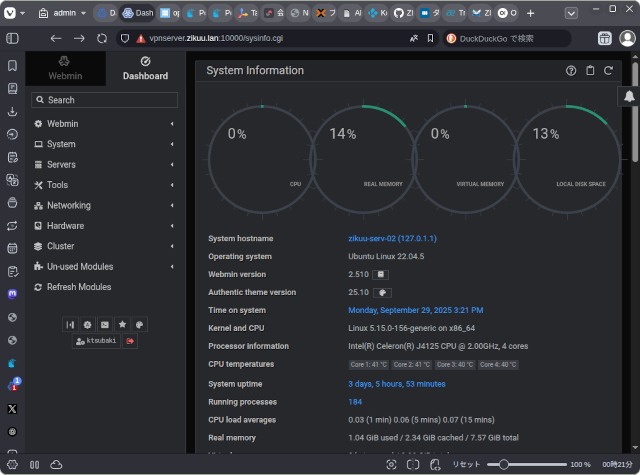Toggle the night mode button in sidebar footer

(x=88, y=324)
